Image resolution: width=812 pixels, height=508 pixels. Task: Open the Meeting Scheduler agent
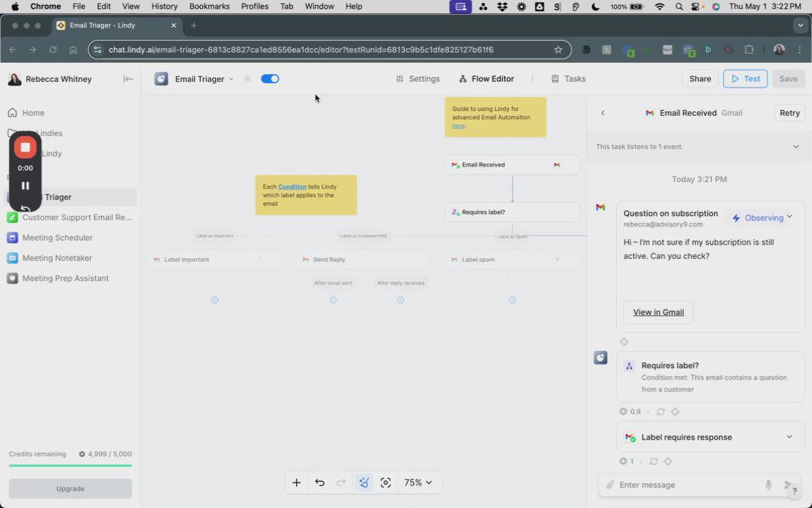[x=69, y=237]
